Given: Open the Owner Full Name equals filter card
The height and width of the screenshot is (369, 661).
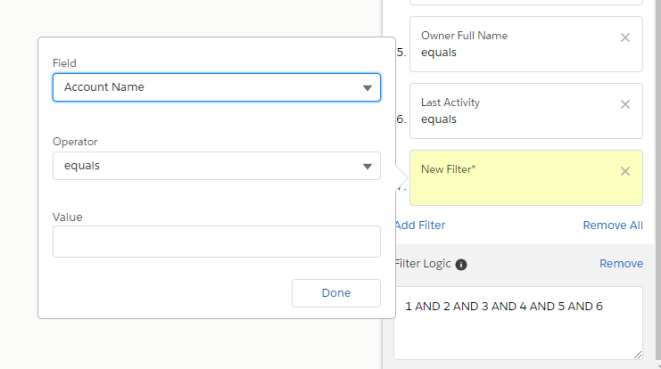Looking at the screenshot, I should point(526,44).
